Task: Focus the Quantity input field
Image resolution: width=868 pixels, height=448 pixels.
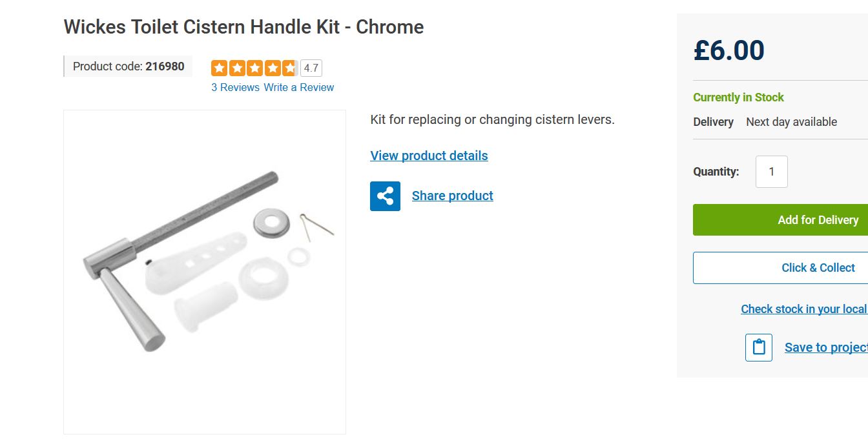Action: [x=771, y=172]
